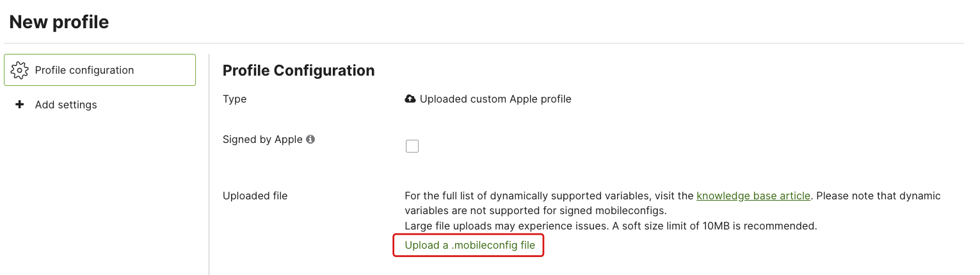
Task: Click the Signed by Apple label text
Action: pos(262,139)
